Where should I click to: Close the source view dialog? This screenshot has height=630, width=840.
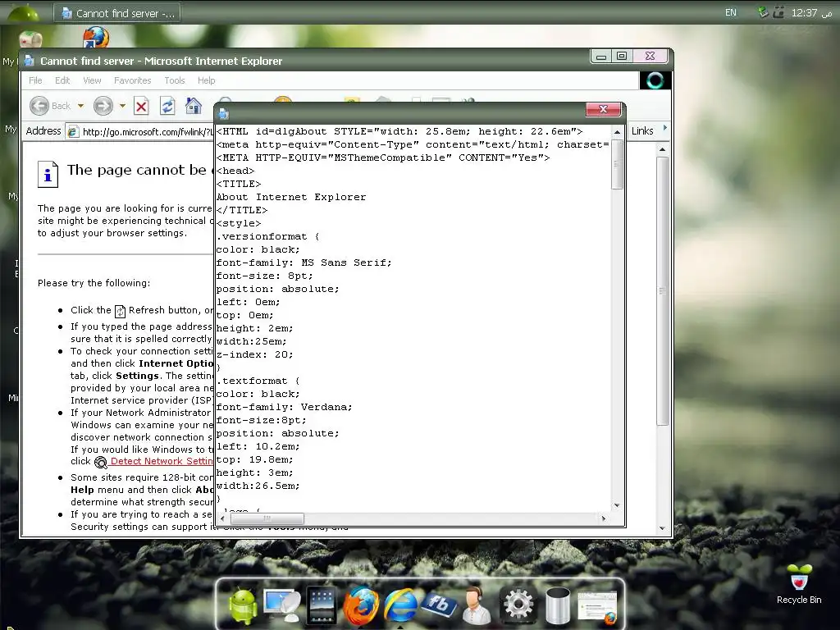(x=603, y=109)
